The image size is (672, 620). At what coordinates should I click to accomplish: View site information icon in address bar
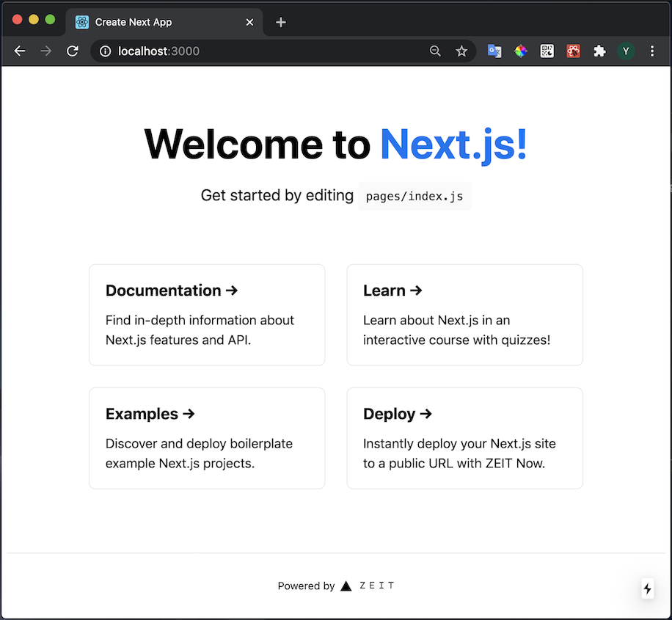point(105,51)
